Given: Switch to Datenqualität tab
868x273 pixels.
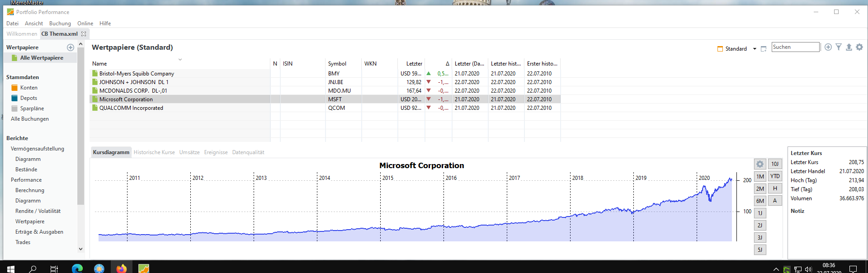Looking at the screenshot, I should point(248,152).
